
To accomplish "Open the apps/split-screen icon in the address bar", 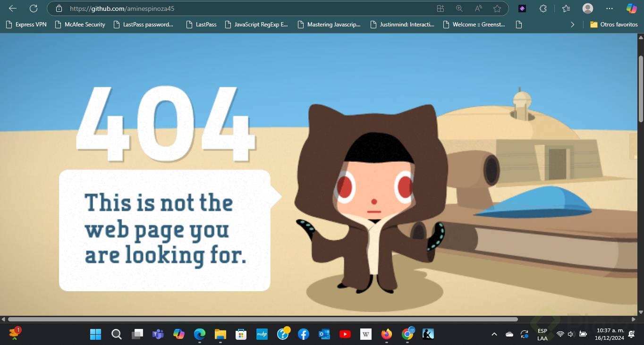I will (441, 8).
